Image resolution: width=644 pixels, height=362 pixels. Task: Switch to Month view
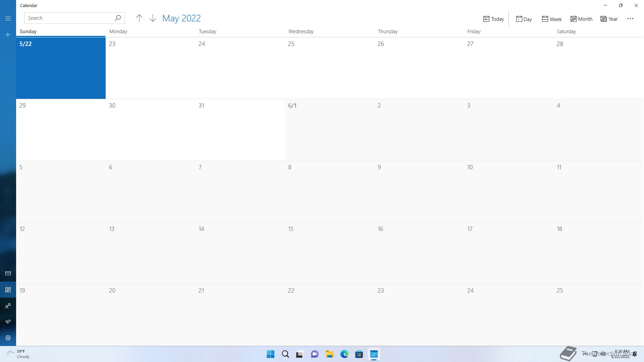point(581,19)
